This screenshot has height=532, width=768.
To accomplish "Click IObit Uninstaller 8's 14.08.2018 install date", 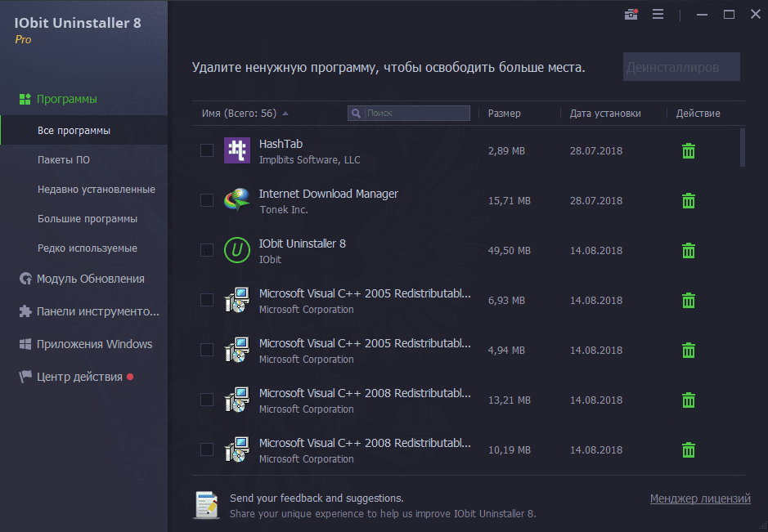I will click(x=596, y=251).
